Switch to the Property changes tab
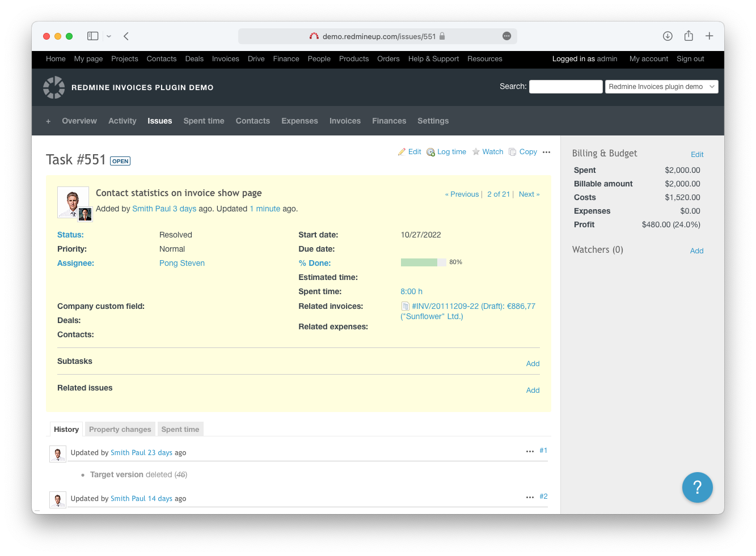756x556 pixels. (x=120, y=430)
